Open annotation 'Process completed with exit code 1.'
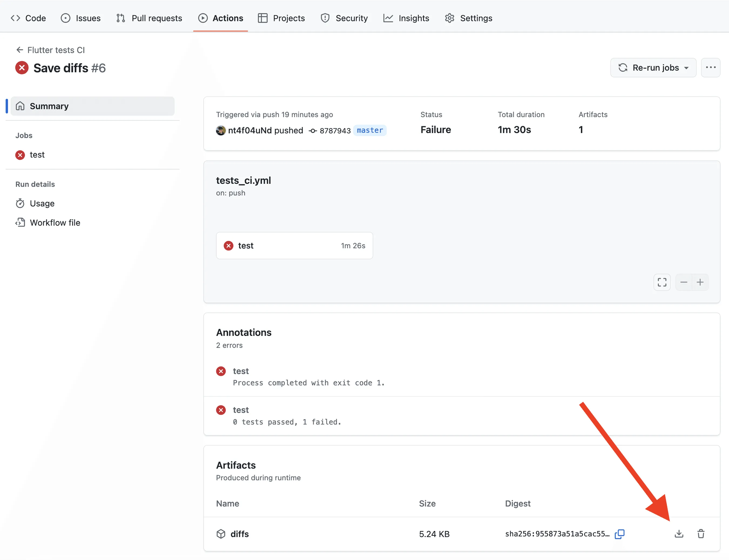The image size is (729, 560). point(309,383)
